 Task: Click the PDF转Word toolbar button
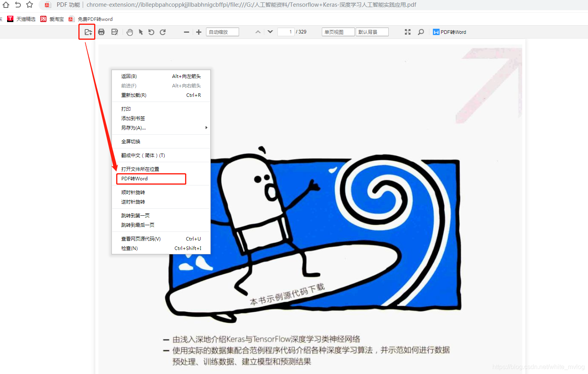point(449,32)
